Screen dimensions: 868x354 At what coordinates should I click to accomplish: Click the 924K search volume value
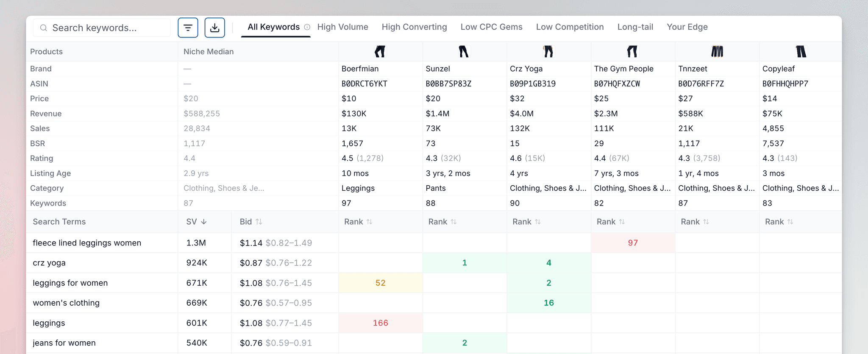(197, 263)
